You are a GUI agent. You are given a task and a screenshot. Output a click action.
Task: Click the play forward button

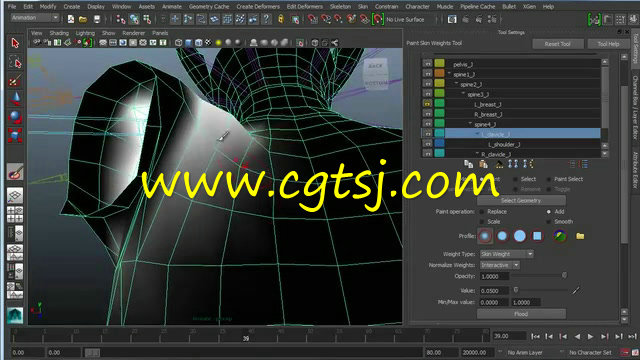click(x=591, y=336)
